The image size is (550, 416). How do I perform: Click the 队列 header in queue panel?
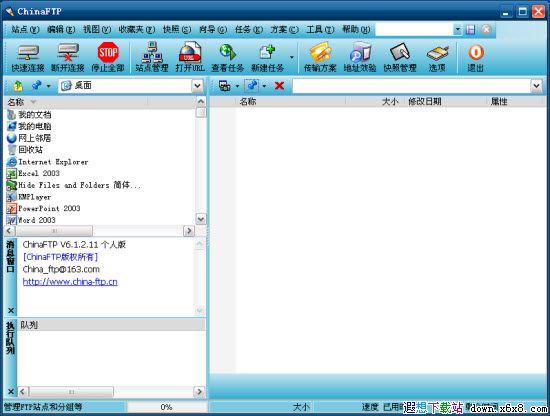pyautogui.click(x=111, y=325)
